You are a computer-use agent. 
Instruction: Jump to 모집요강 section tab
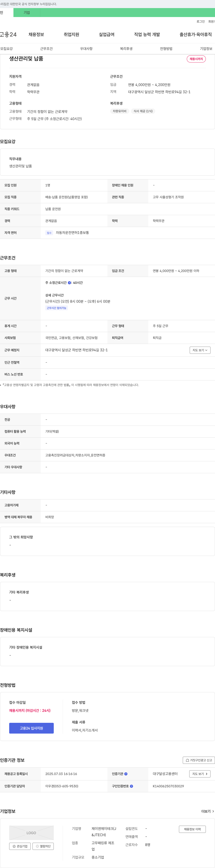[x=6, y=49]
